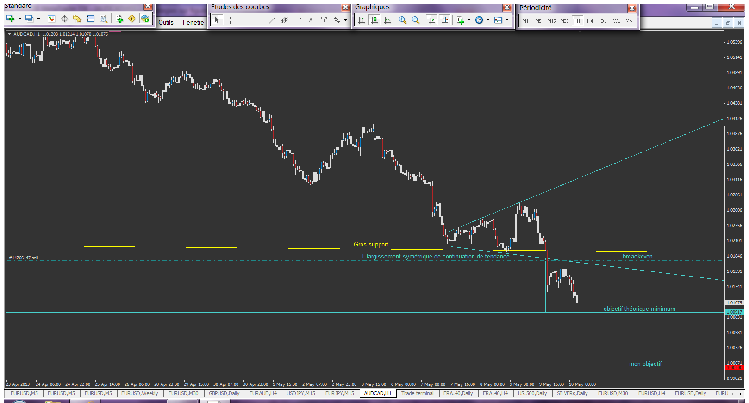This screenshot has width=749, height=403.
Task: Expand the templates dropdown arrow
Action: coord(507,20)
